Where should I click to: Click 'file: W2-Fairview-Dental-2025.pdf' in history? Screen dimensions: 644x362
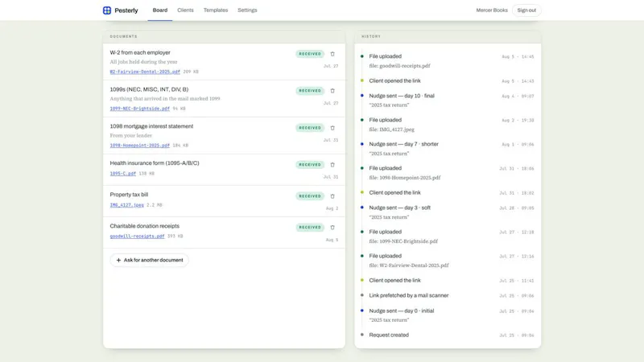409,265
